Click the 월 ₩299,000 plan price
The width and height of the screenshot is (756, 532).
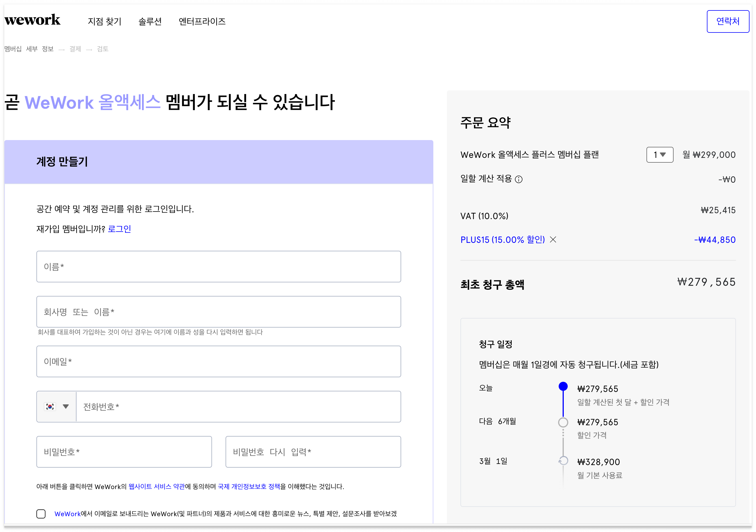click(709, 154)
